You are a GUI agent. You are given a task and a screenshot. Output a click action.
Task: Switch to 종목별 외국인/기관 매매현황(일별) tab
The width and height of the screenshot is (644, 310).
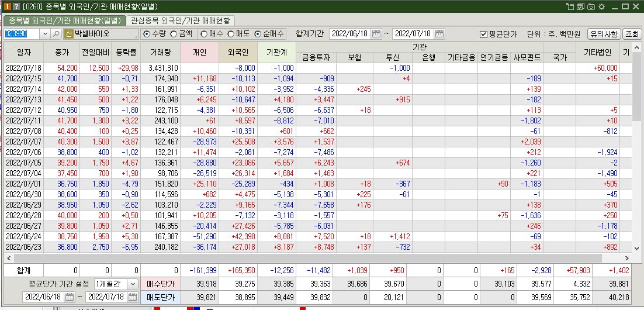click(x=64, y=20)
